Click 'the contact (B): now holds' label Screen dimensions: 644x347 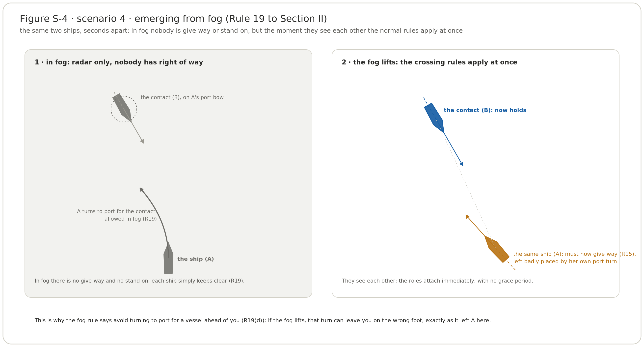point(485,110)
